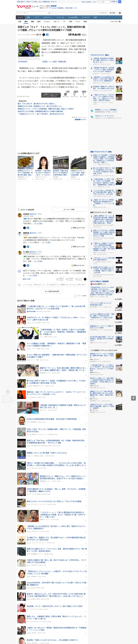Click the 読売新聞 オンライン publisher logo
Image resolution: width=138 pixels, height=644 pixels.
pyautogui.click(x=77, y=35)
